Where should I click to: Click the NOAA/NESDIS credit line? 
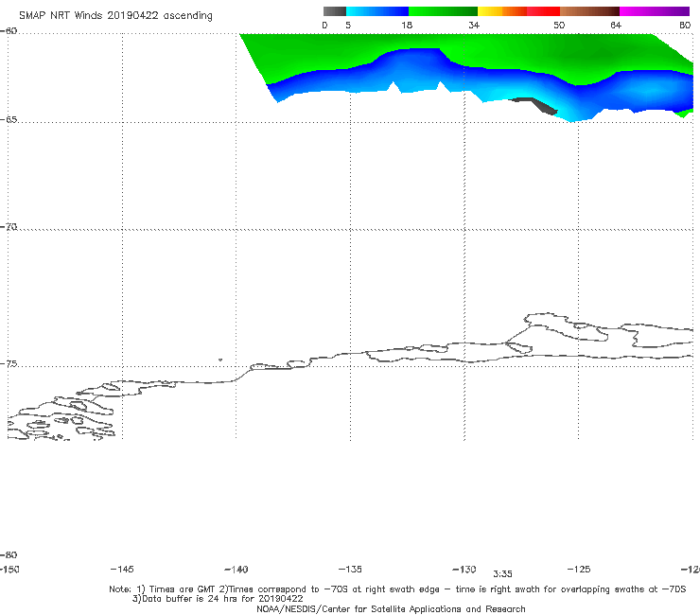point(391,609)
